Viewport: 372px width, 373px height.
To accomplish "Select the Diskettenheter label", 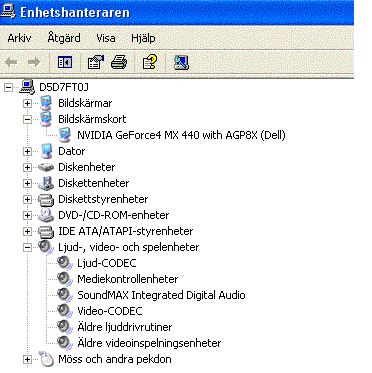I will pyautogui.click(x=94, y=183).
